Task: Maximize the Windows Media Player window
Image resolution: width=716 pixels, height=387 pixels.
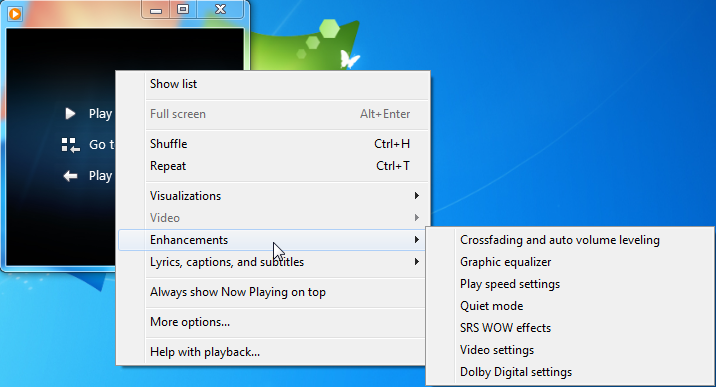Action: coord(183,10)
